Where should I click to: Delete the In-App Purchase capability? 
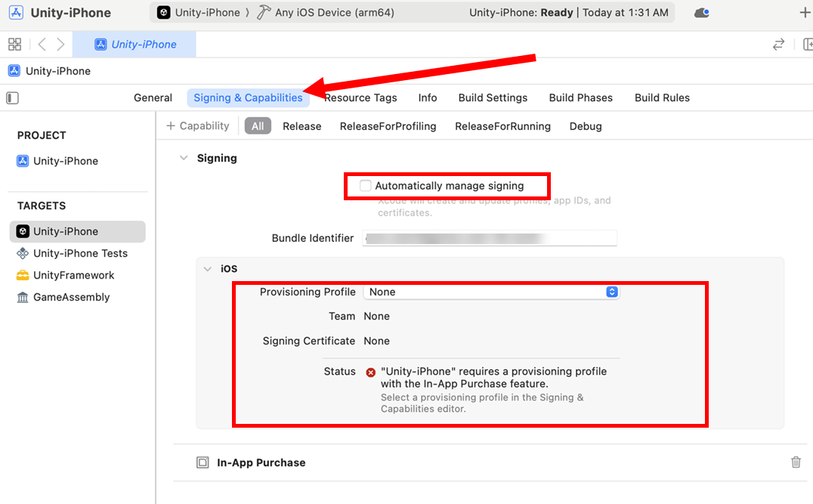(796, 462)
